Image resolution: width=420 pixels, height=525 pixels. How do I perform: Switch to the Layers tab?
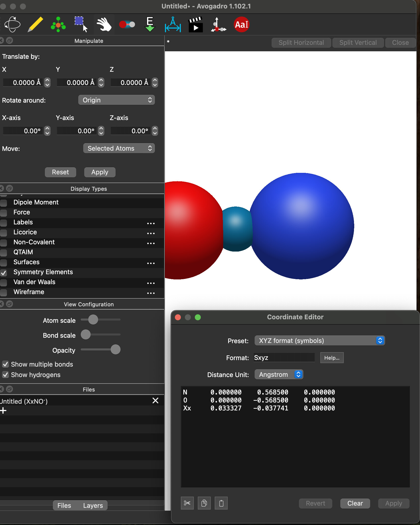tap(93, 506)
